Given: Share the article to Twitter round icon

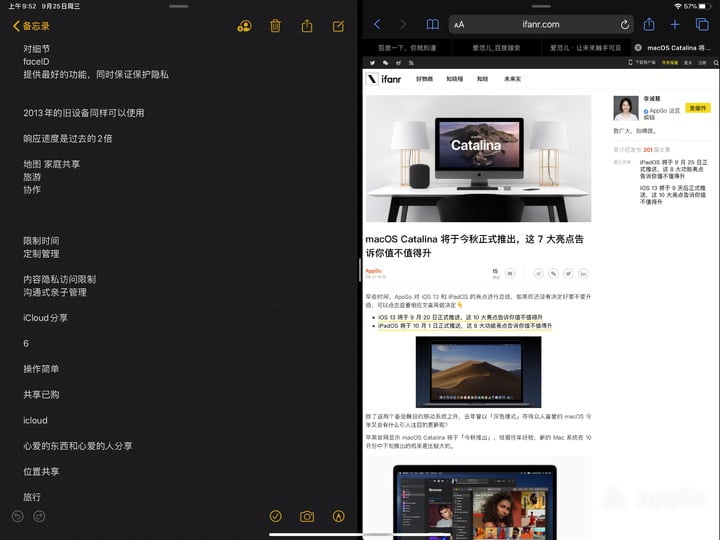Looking at the screenshot, I should click(x=568, y=274).
